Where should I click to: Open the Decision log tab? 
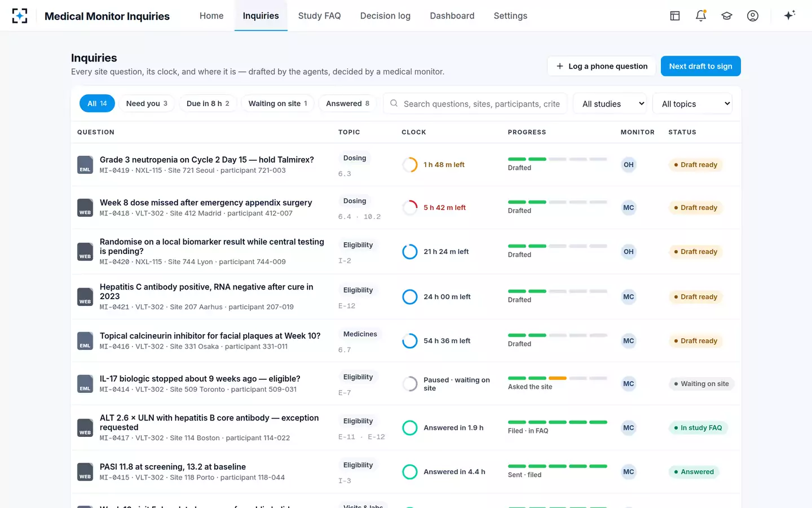(x=386, y=16)
